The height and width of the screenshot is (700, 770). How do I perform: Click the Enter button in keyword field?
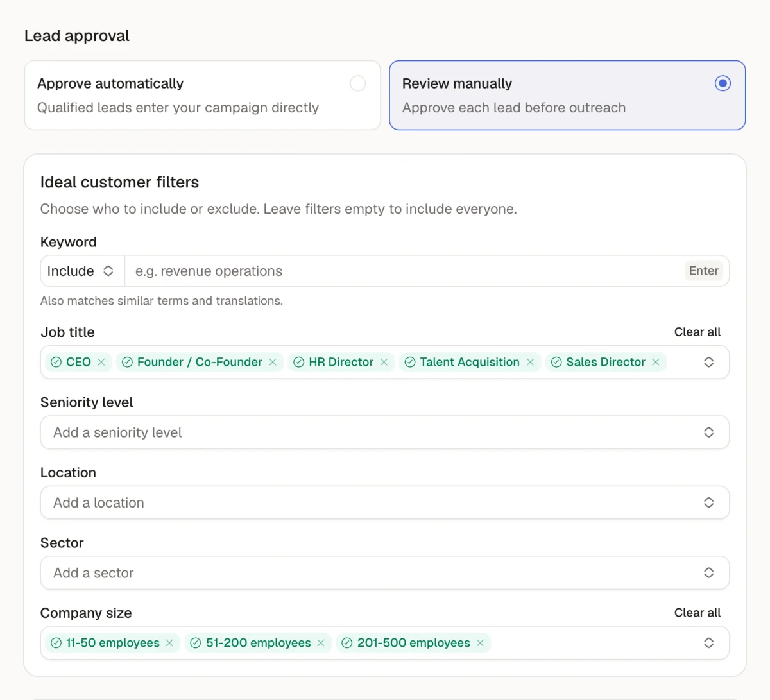[704, 271]
